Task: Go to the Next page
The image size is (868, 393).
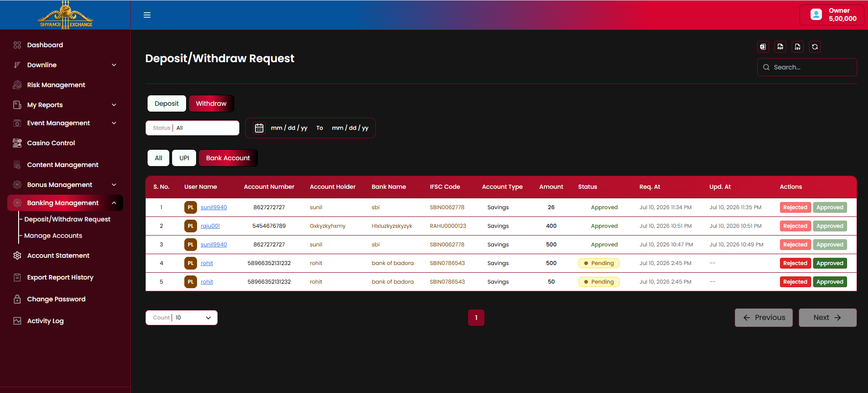Action: (x=828, y=318)
